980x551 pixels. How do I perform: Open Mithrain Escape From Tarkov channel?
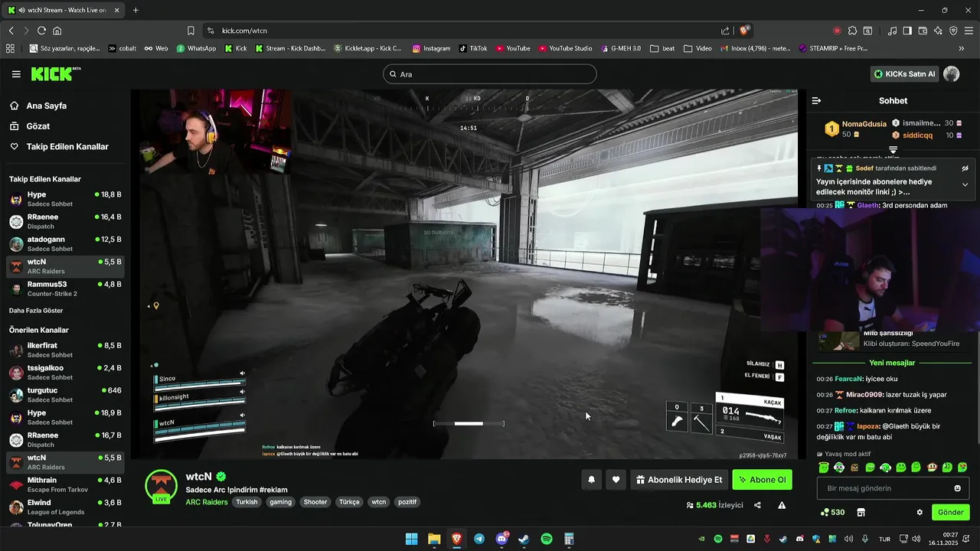click(65, 484)
